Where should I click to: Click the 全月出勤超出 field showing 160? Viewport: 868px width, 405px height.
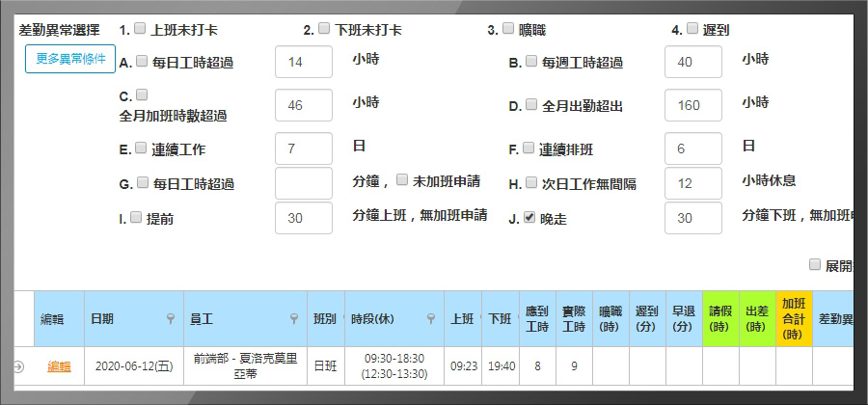click(x=692, y=105)
